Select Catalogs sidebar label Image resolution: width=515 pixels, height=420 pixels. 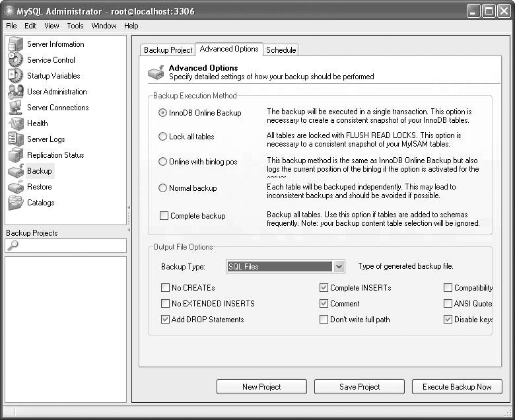pyautogui.click(x=41, y=203)
